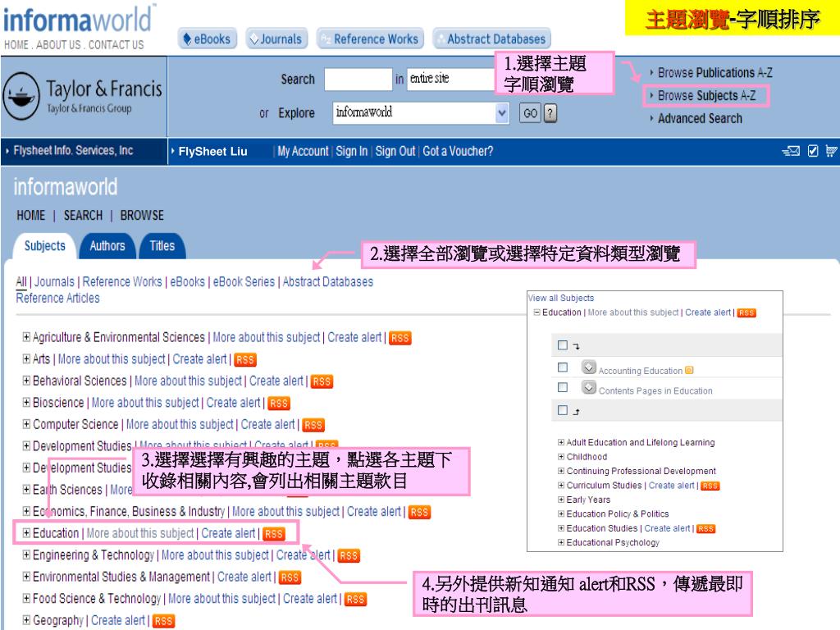Click RSS icon for Curriculum Studies
This screenshot has height=630, width=840.
tap(710, 486)
